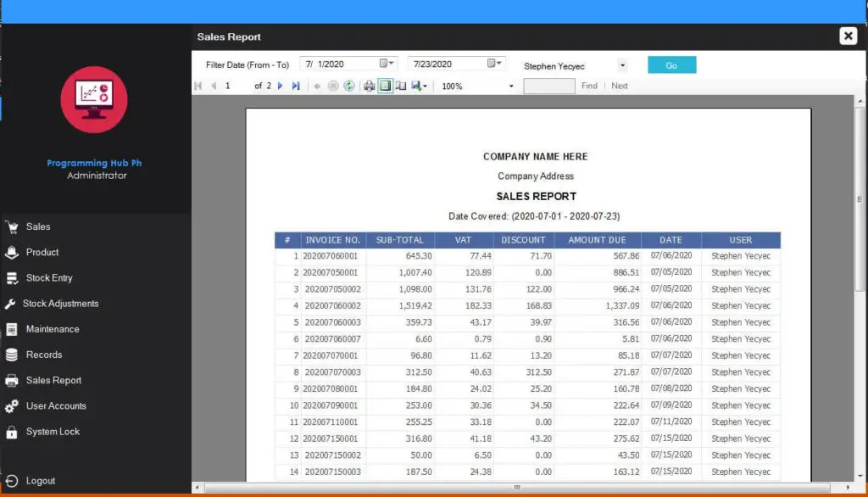868x497 pixels.
Task: Print the report using the toolbar print icon
Action: click(369, 86)
